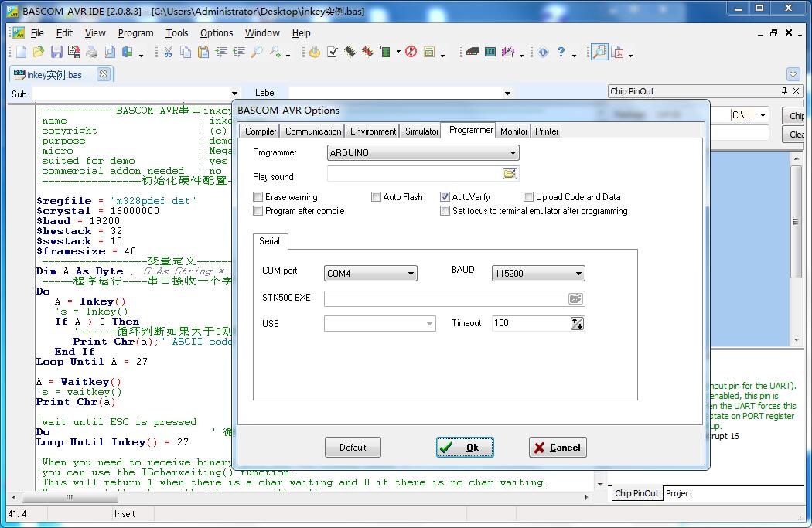Switch to the Project tab at bottom

tap(679, 493)
